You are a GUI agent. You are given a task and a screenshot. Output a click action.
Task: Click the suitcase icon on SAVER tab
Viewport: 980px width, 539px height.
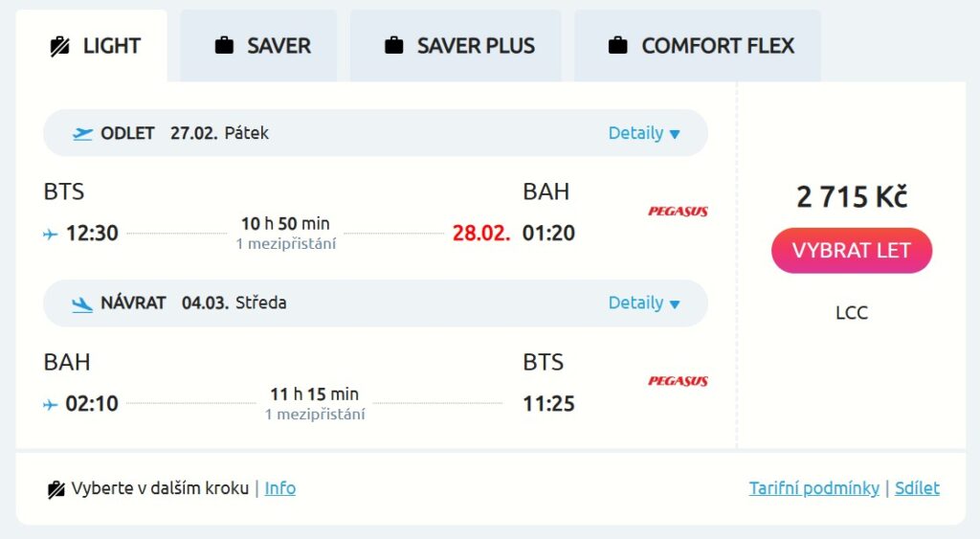coord(224,46)
